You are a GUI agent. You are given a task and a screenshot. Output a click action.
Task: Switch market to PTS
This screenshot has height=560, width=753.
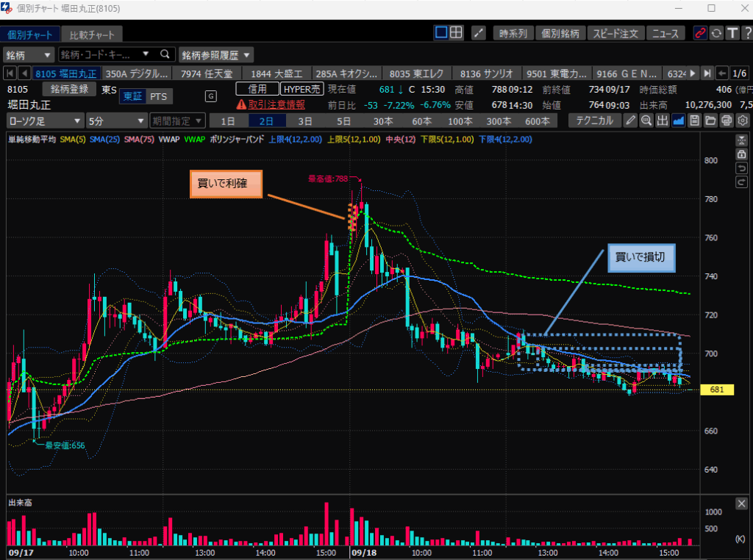pyautogui.click(x=158, y=96)
